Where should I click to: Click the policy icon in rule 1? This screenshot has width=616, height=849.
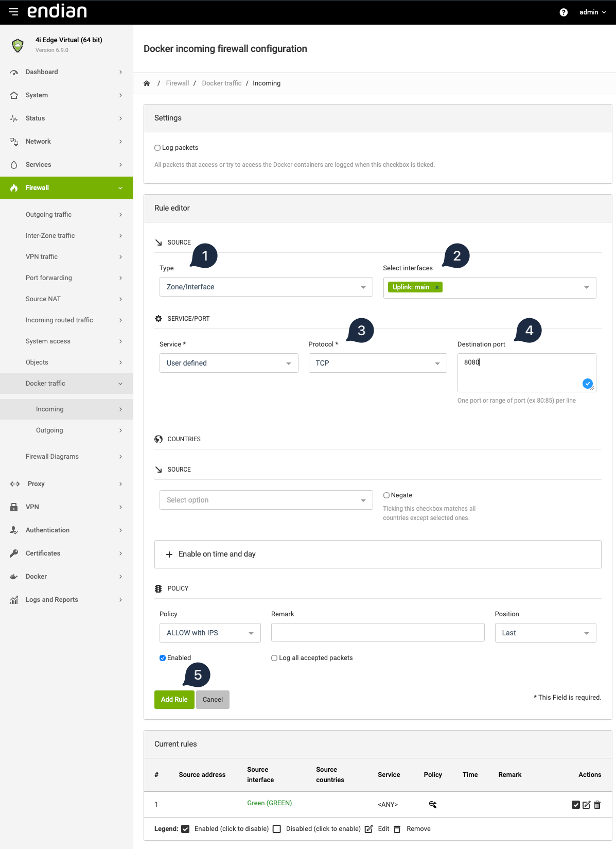point(433,804)
